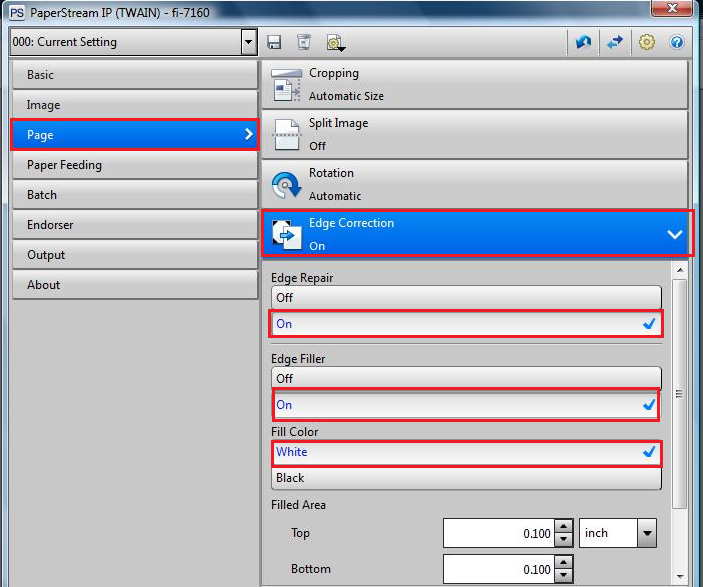This screenshot has height=587, width=703.
Task: Open the yellow gear options icon
Action: point(646,42)
